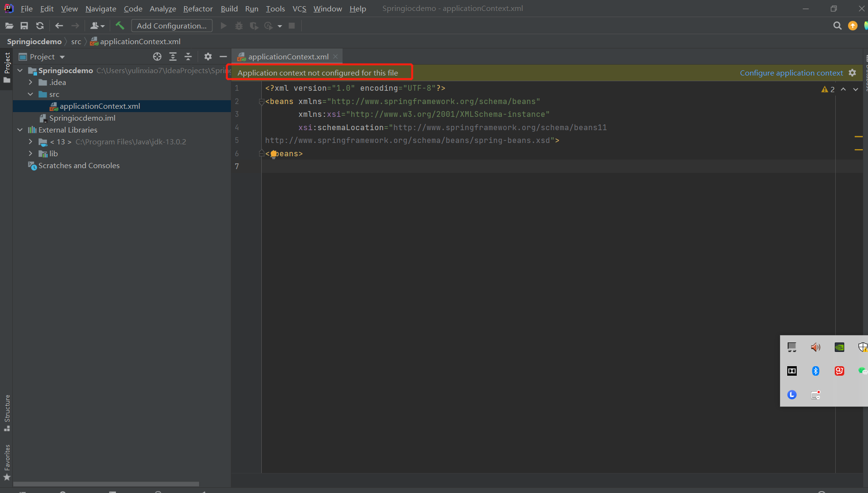Go to previous highlighted error arrow

click(x=843, y=89)
